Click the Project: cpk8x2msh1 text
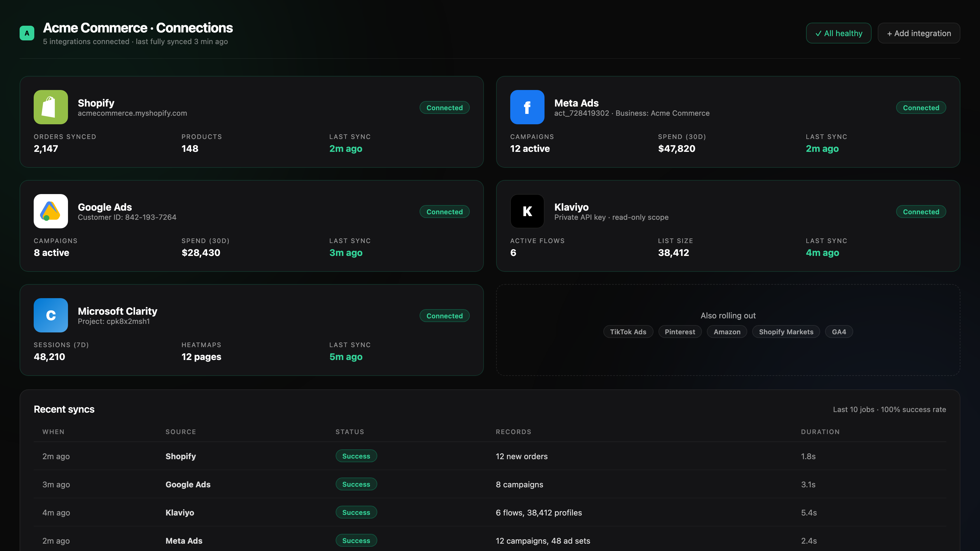 pos(114,321)
